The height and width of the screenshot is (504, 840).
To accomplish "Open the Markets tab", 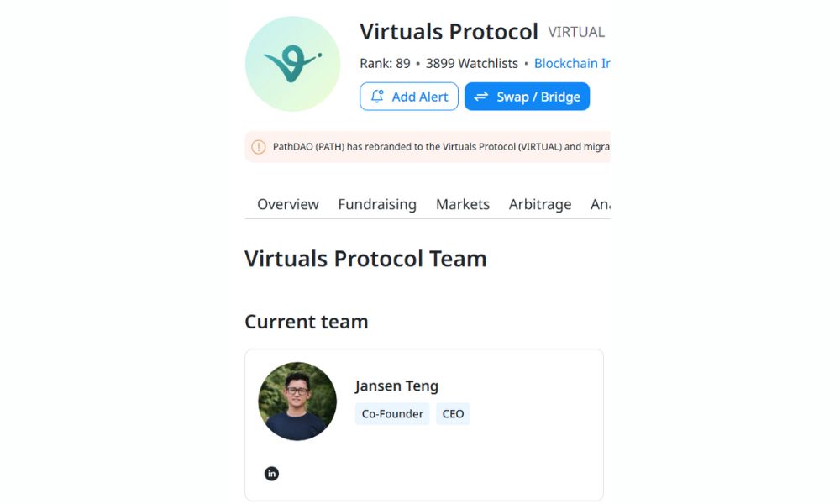I will point(463,204).
